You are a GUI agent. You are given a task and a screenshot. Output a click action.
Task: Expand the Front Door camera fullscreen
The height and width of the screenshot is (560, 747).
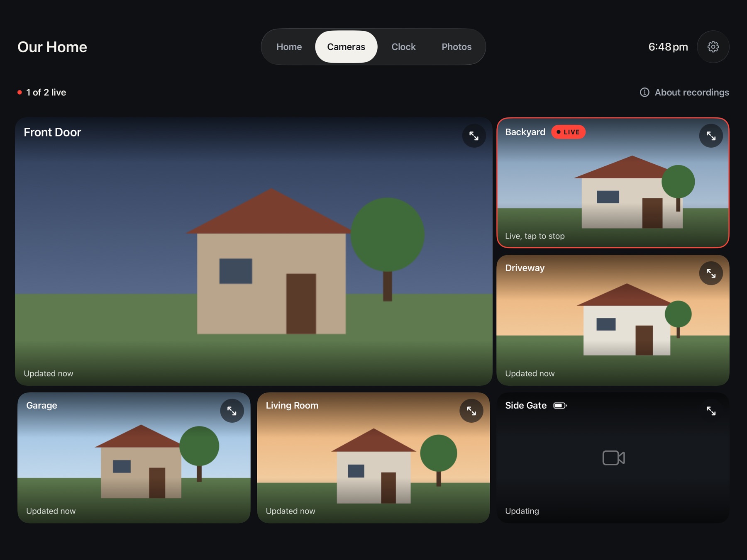(474, 136)
